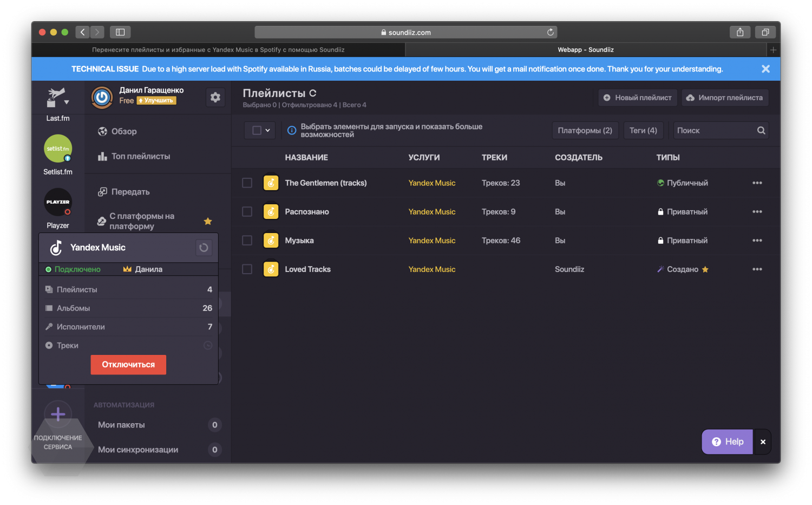Open the Help button
812x505 pixels.
point(728,442)
